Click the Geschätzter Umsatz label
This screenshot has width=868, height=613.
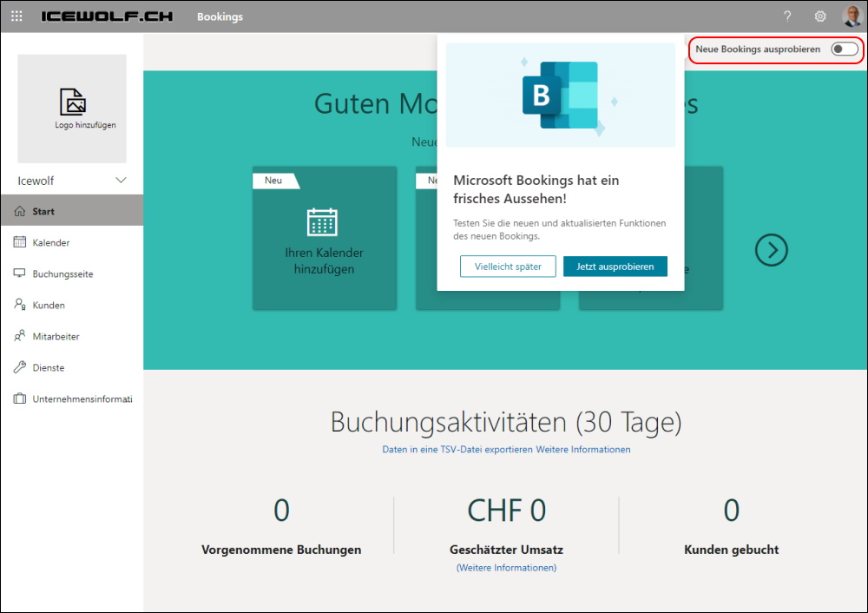tap(507, 550)
